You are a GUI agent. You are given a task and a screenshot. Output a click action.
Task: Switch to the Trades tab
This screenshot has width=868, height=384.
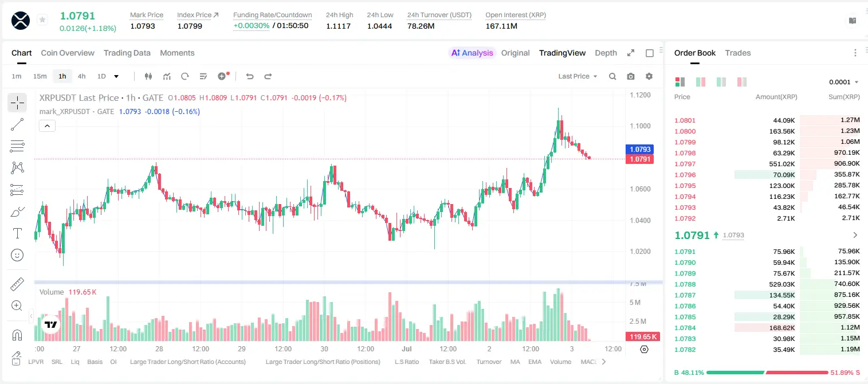pyautogui.click(x=738, y=53)
